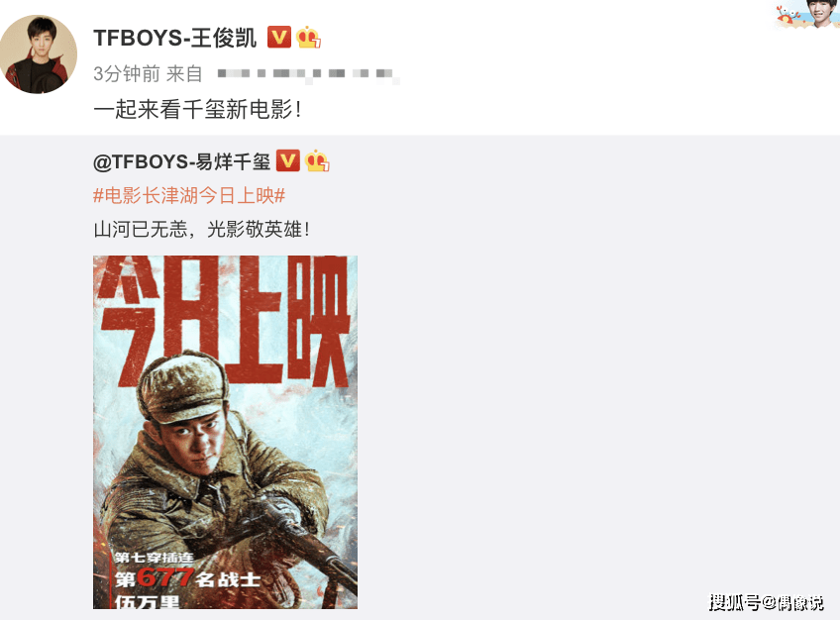Click the 第677名战士 caption on the poster

tap(187, 578)
